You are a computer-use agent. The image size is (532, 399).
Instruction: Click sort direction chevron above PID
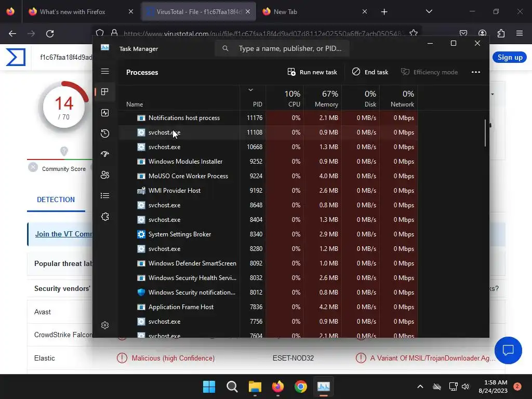click(x=251, y=90)
